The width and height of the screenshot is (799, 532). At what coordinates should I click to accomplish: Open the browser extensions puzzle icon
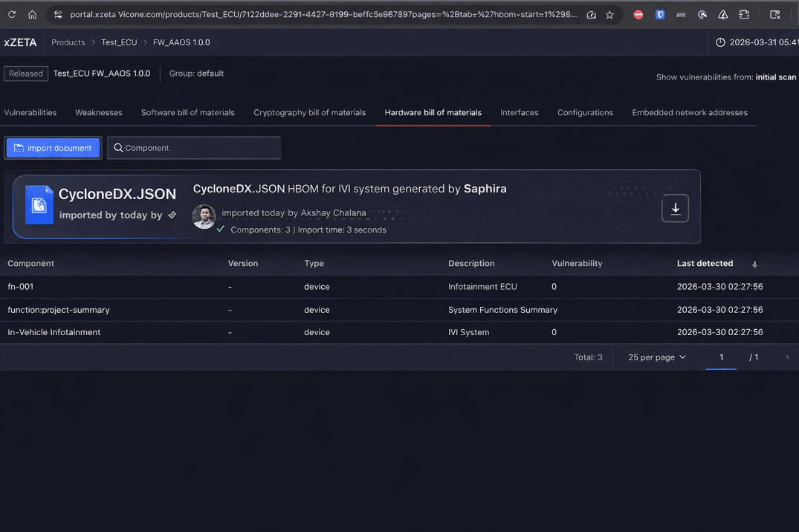click(744, 14)
